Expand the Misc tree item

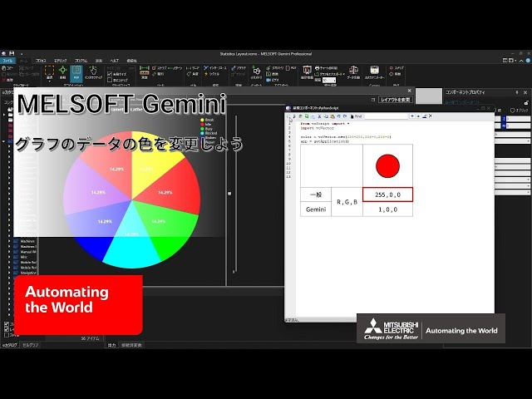[9, 257]
